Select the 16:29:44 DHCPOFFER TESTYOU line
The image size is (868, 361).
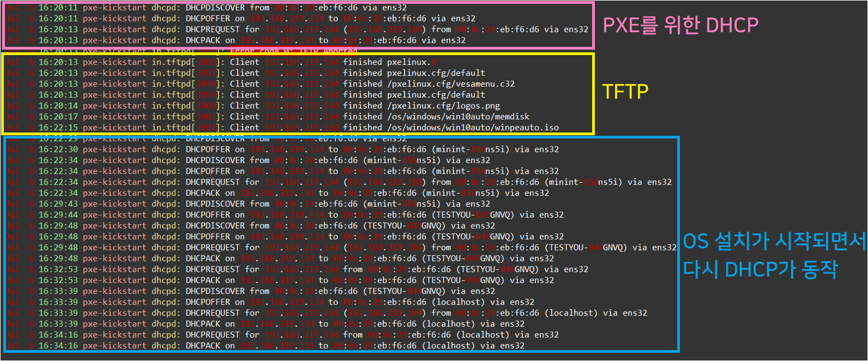coord(285,215)
